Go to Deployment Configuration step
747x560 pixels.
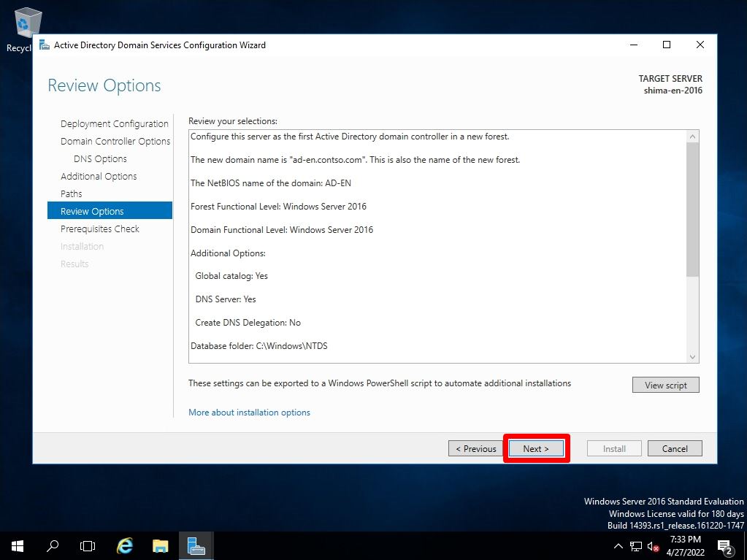(115, 124)
